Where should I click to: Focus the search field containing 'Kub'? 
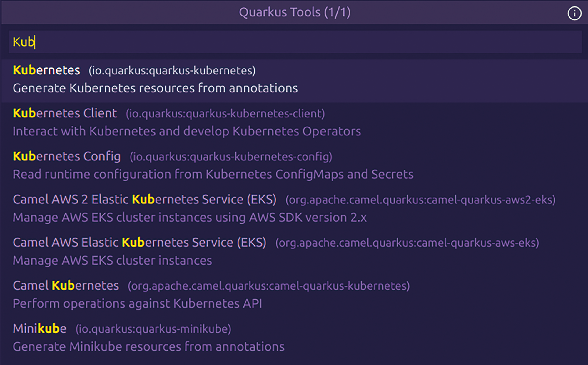295,42
